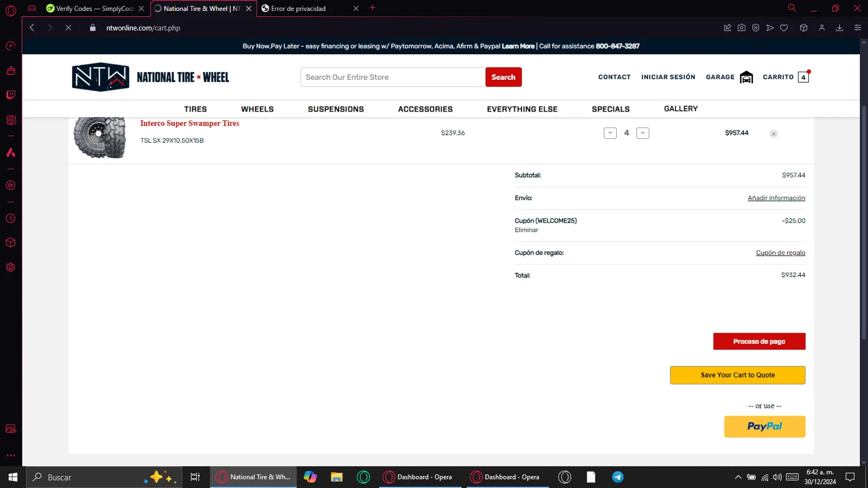This screenshot has height=488, width=868.
Task: Open Telegram from the taskbar
Action: 618,477
